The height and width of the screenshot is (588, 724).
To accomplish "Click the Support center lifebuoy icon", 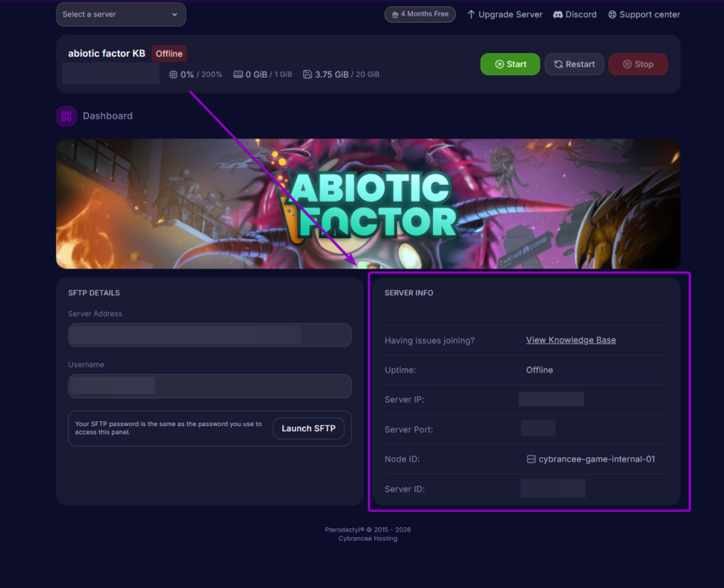I will point(612,15).
